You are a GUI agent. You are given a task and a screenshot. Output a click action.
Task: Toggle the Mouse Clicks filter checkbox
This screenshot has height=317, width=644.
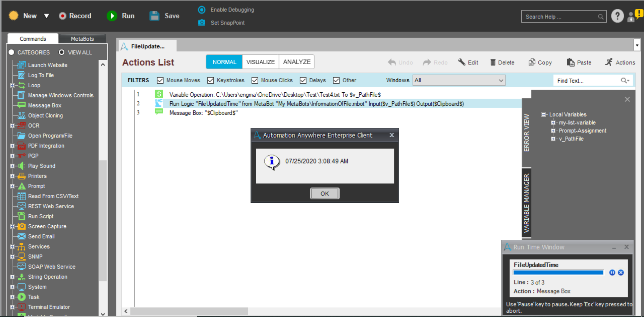point(255,80)
